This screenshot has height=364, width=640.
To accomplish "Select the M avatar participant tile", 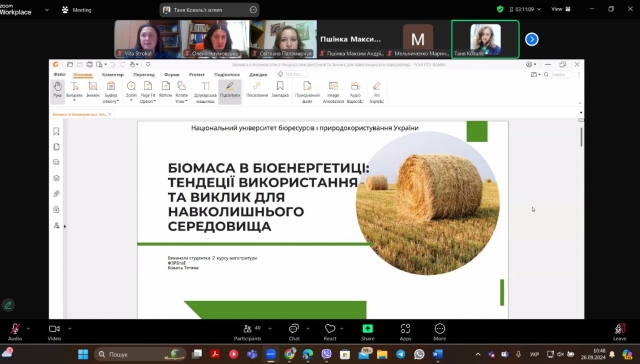I will 418,39.
